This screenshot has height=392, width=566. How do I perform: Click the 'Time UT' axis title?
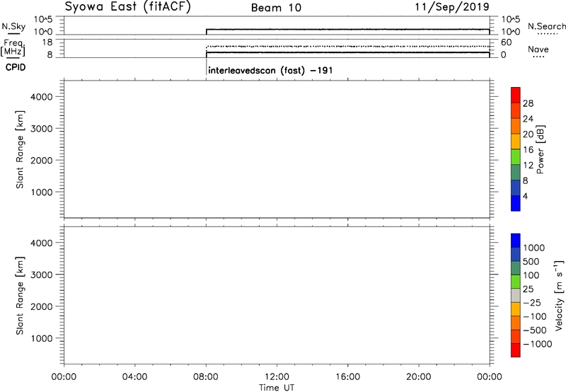277,387
